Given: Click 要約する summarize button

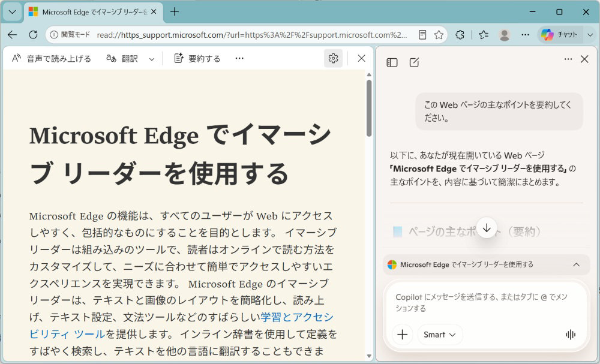Looking at the screenshot, I should [x=197, y=59].
